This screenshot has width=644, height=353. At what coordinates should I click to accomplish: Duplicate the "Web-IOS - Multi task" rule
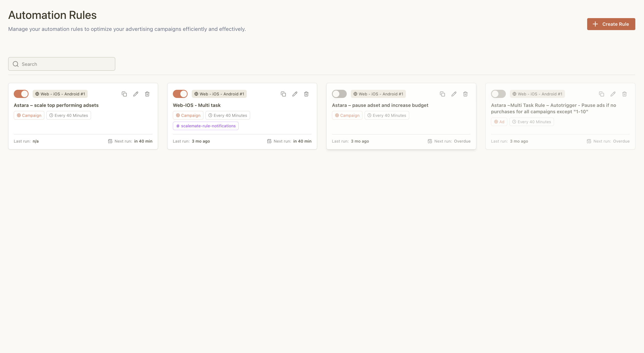pos(283,94)
